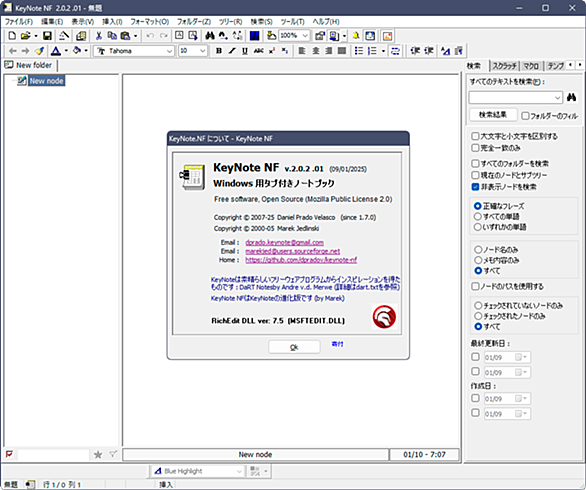Open the フォーマット(O) menu
586x490 pixels.
[x=149, y=22]
